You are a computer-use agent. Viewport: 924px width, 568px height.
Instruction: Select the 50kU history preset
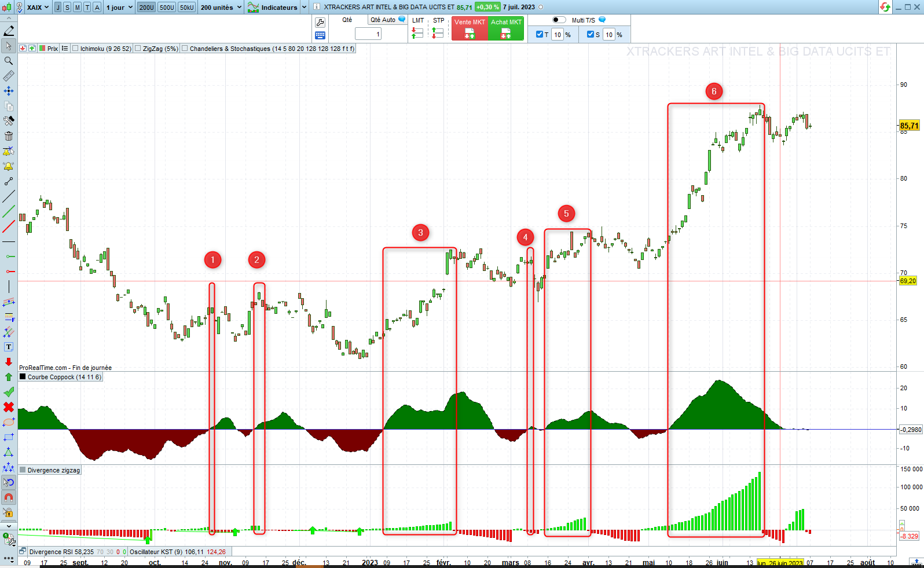pos(186,8)
